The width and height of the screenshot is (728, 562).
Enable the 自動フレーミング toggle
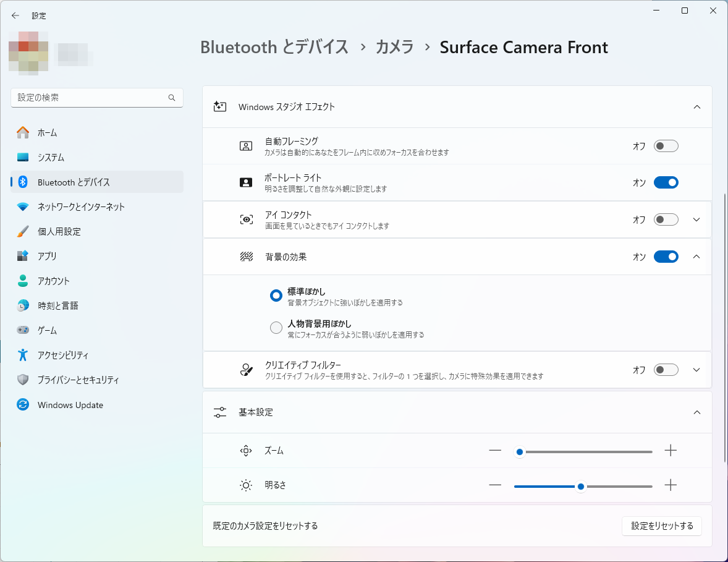point(666,146)
